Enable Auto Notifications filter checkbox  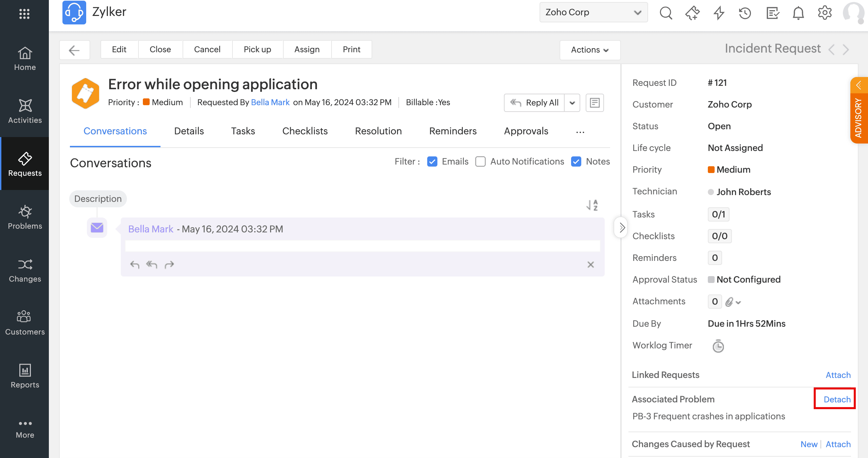pos(480,161)
